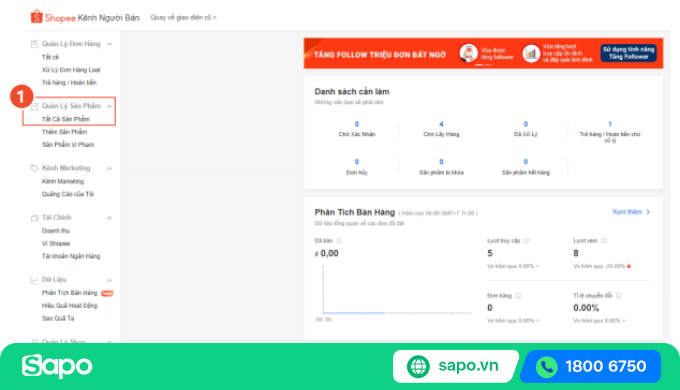Screen dimensions: 680x390
Task: Open Tài khoản Ngân Hàng
Action: pos(71,256)
